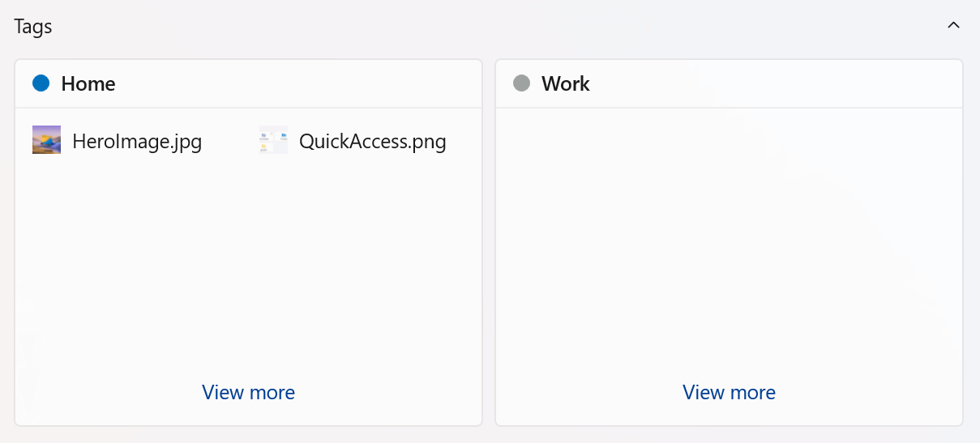Viewport: 980px width, 443px height.
Task: Open the Home tag title
Action: (x=88, y=83)
